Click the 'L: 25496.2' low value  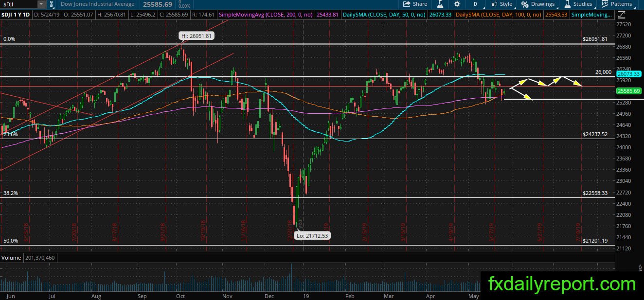pos(142,15)
